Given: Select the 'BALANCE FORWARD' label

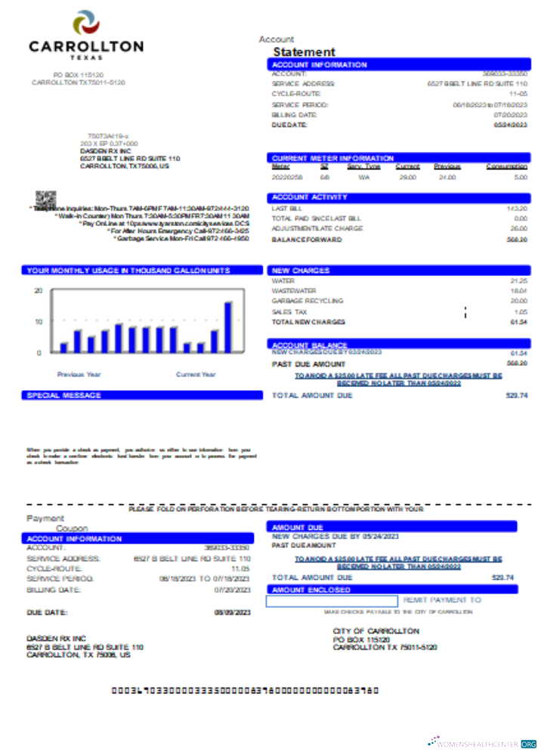Looking at the screenshot, I should [x=307, y=240].
